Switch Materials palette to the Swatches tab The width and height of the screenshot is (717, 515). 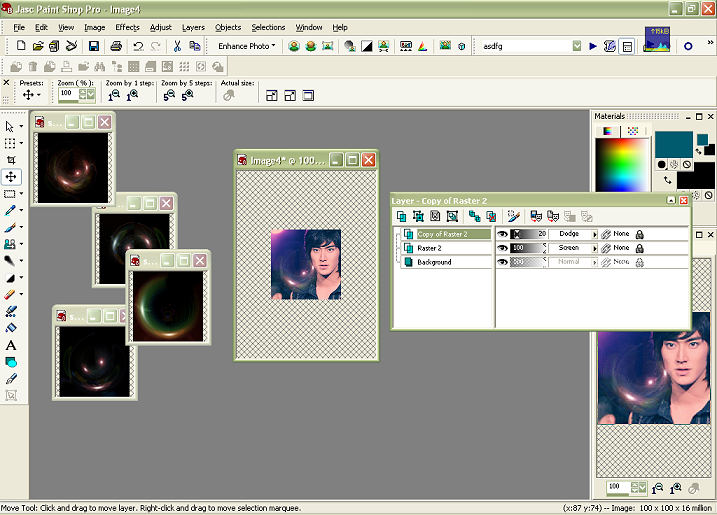(x=633, y=131)
